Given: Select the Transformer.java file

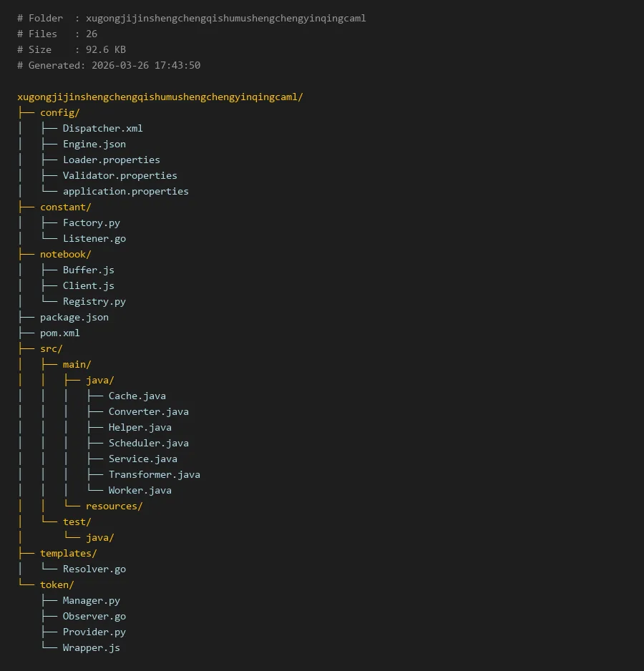Looking at the screenshot, I should pos(154,474).
